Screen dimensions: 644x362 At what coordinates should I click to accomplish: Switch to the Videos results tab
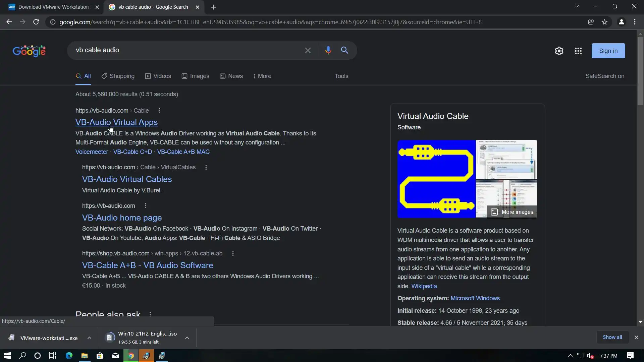[x=158, y=76]
